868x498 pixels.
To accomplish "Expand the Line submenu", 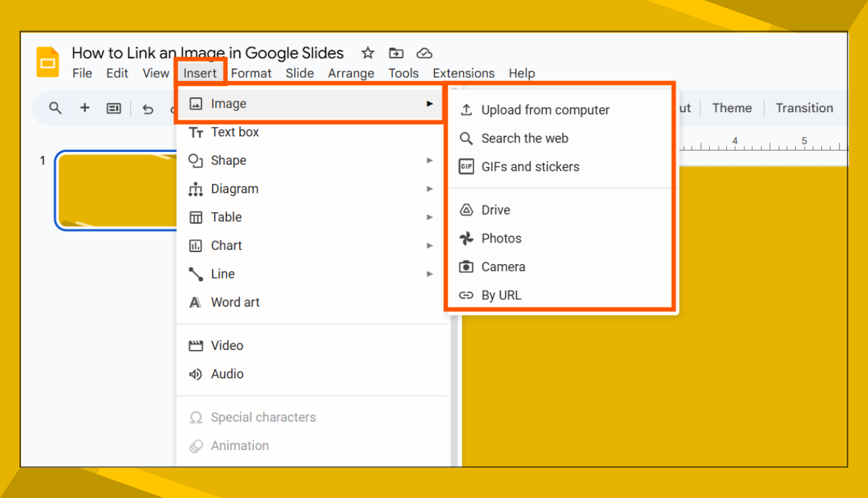I will pos(430,274).
